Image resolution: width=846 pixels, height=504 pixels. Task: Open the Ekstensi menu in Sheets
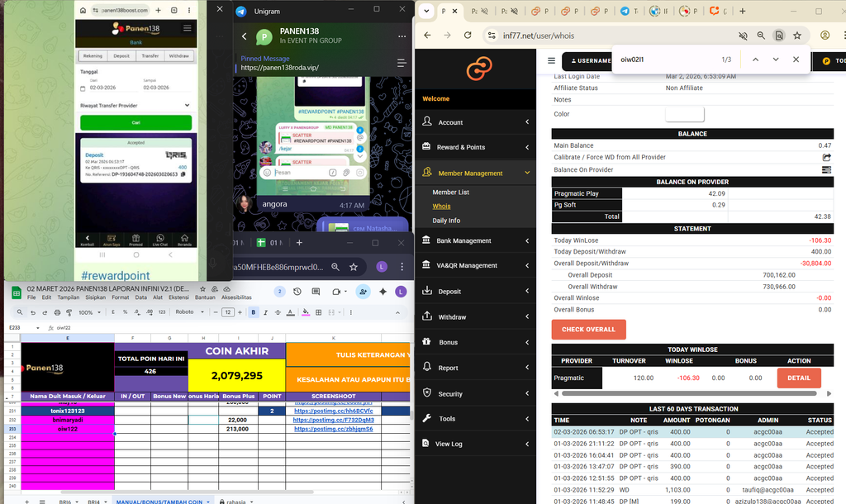[178, 297]
